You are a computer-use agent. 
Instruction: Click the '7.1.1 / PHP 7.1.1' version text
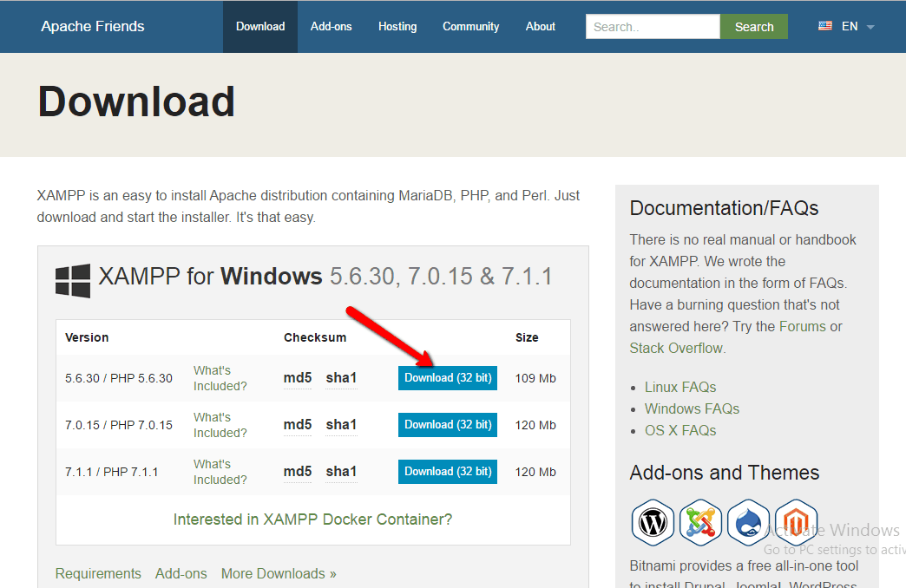112,472
